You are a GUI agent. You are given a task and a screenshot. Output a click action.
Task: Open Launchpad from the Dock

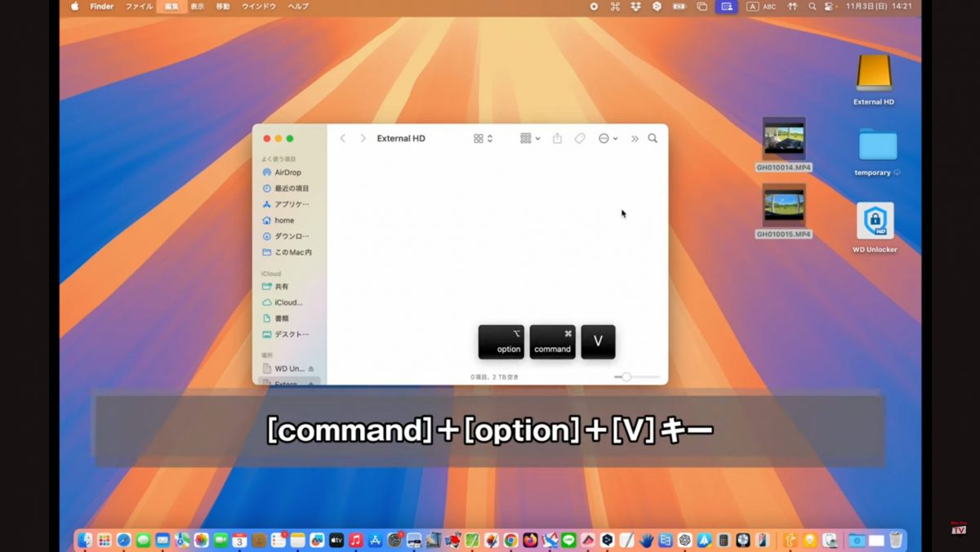click(104, 540)
